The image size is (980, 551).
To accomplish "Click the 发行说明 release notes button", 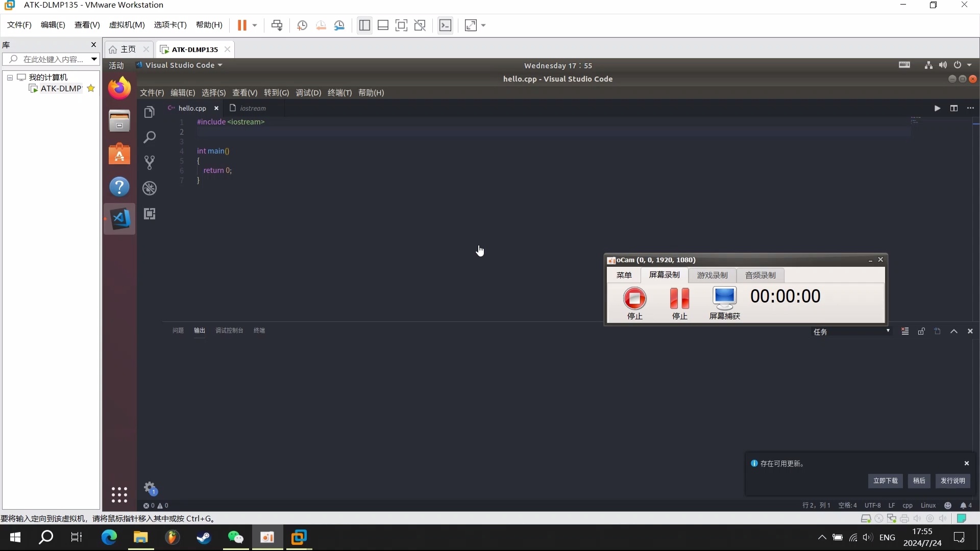I will pos(952,481).
